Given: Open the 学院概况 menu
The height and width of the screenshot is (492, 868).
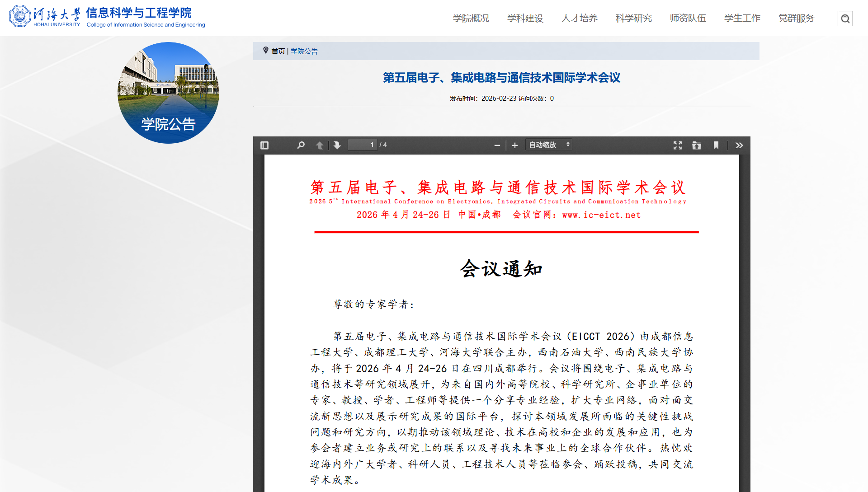Looking at the screenshot, I should [x=471, y=18].
